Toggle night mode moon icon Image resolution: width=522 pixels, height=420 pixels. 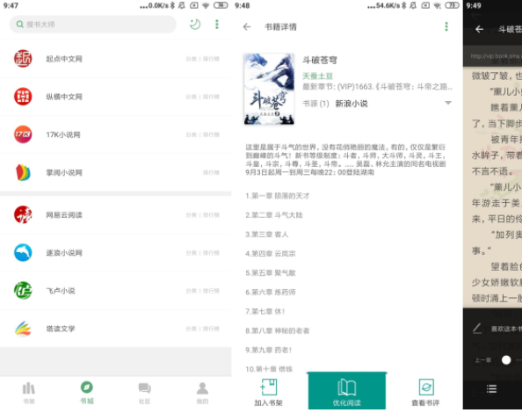[x=195, y=25]
